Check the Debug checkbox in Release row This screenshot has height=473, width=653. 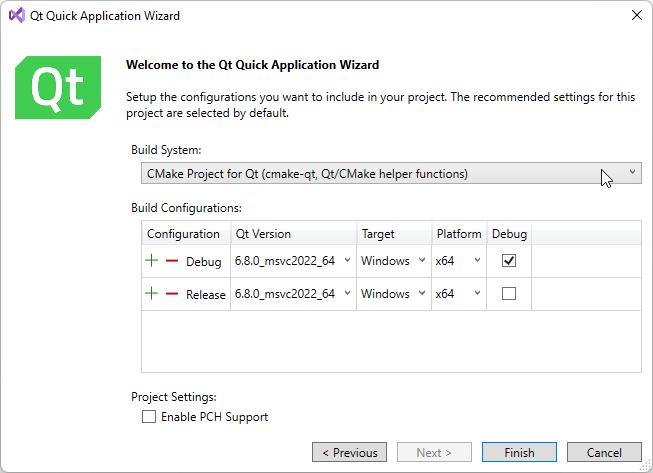click(x=509, y=294)
